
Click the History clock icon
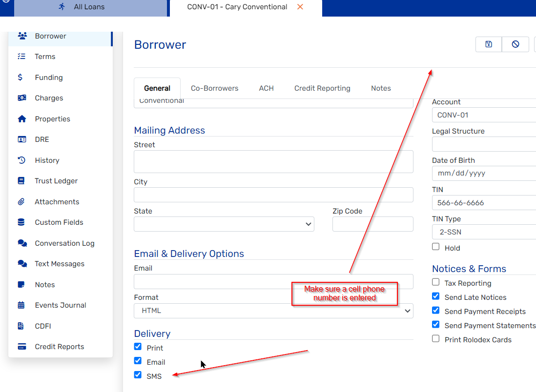[x=21, y=160]
